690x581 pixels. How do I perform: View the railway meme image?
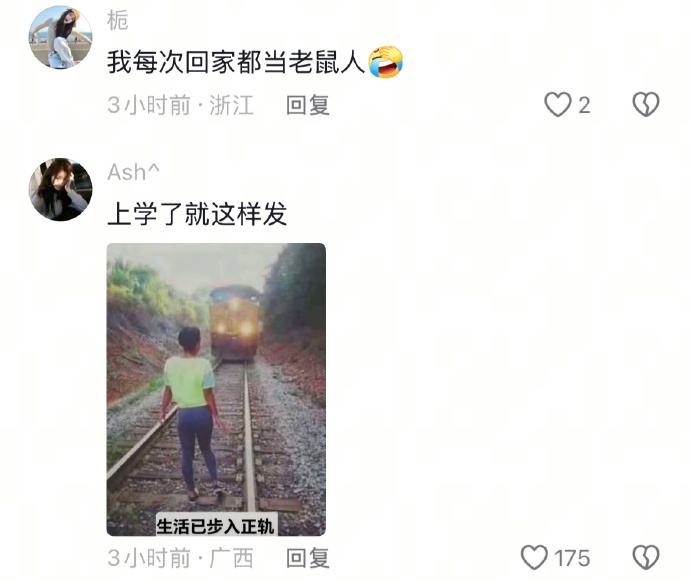coord(216,389)
